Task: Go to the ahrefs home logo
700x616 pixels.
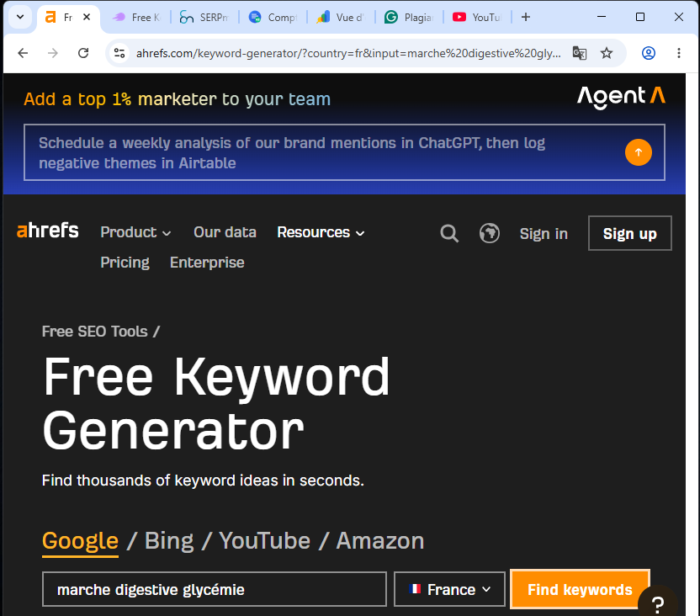Action: pos(48,231)
